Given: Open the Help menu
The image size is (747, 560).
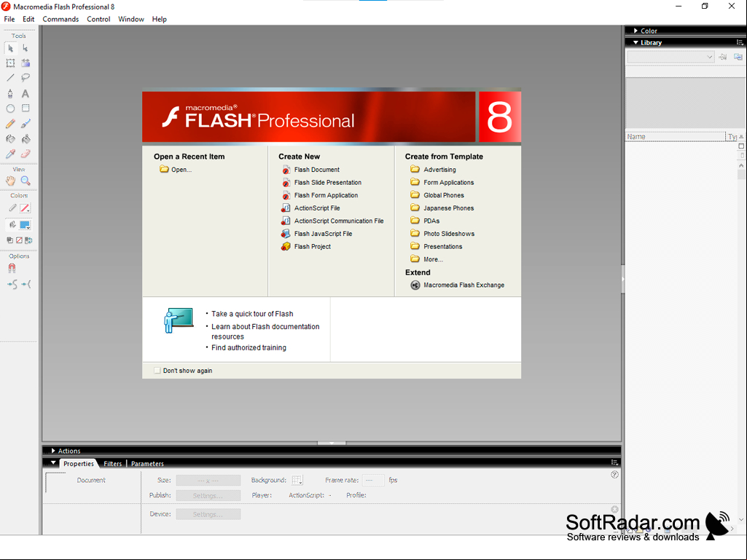Looking at the screenshot, I should click(x=159, y=19).
